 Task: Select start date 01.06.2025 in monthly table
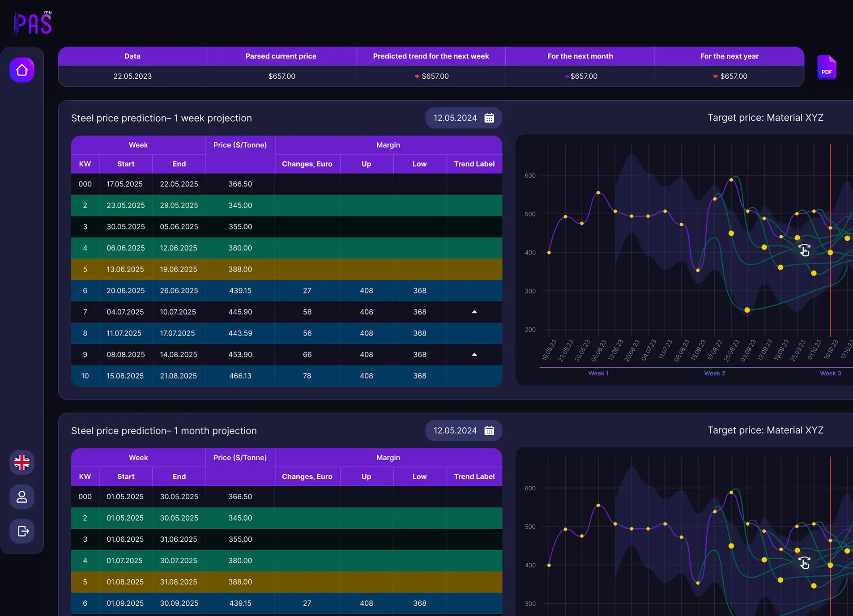pyautogui.click(x=125, y=540)
